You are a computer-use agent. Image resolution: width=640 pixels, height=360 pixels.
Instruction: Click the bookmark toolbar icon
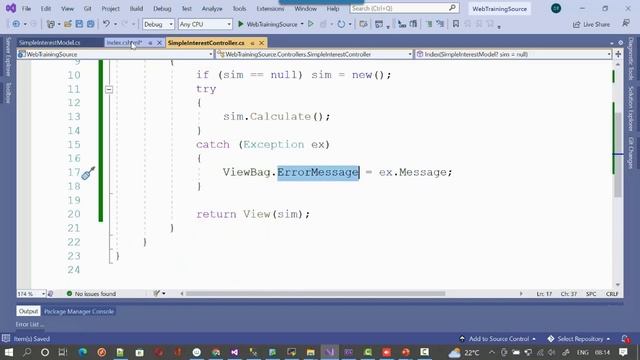pyautogui.click(x=456, y=24)
